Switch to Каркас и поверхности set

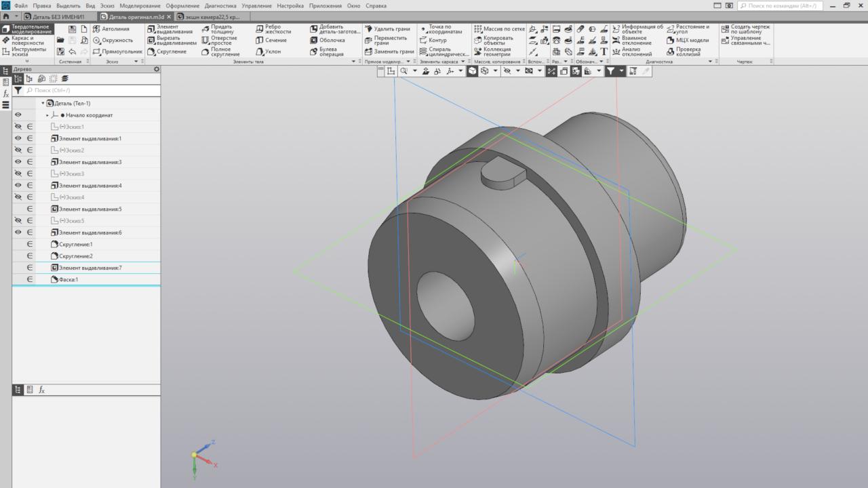26,40
